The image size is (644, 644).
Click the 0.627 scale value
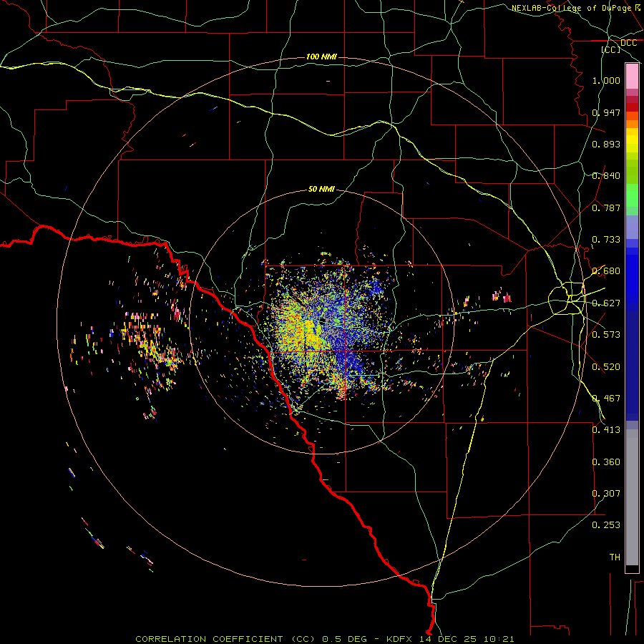coord(606,303)
